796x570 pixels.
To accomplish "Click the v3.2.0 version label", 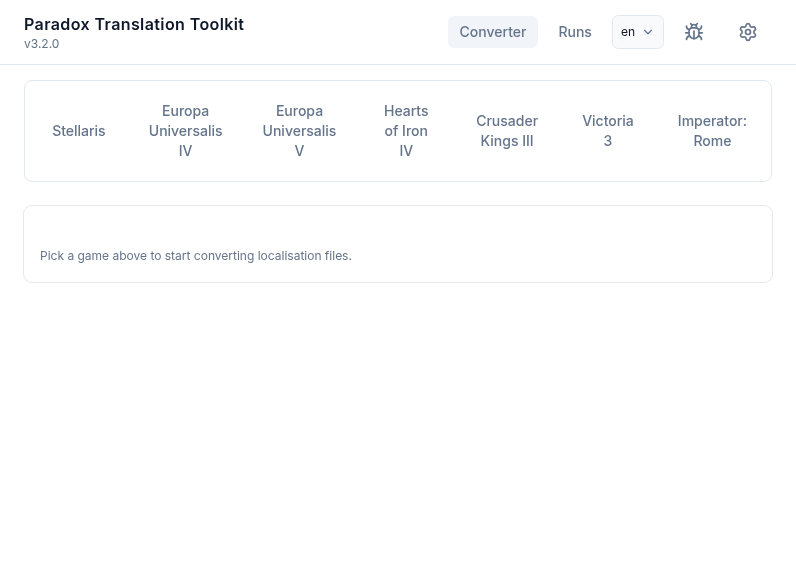I will [x=42, y=44].
